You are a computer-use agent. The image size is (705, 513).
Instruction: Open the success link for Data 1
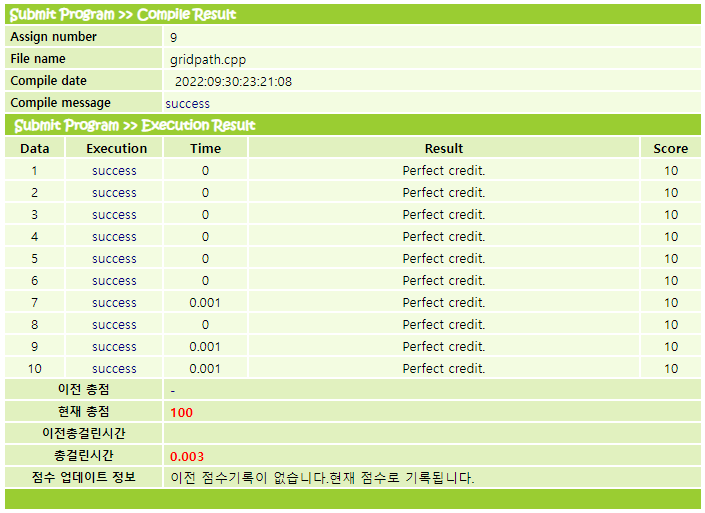[x=114, y=171]
